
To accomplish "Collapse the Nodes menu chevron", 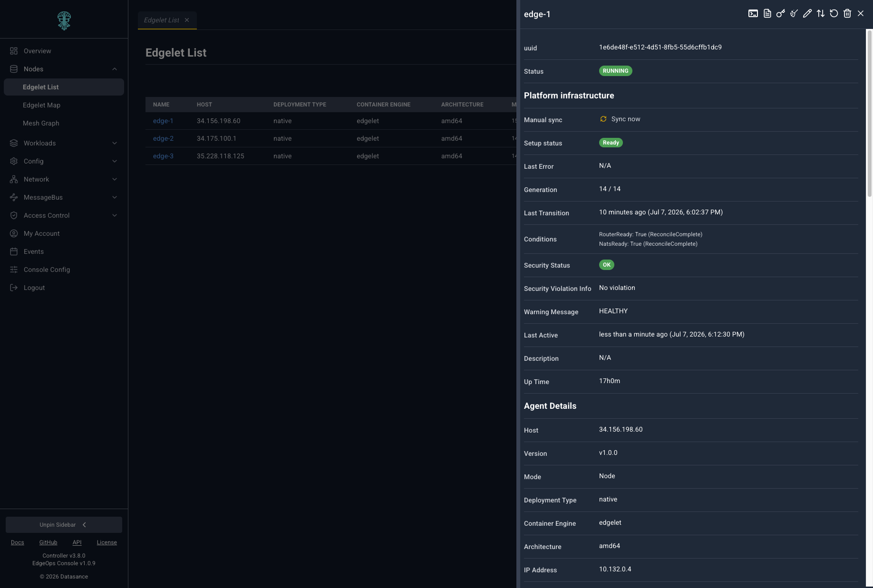I will [115, 69].
